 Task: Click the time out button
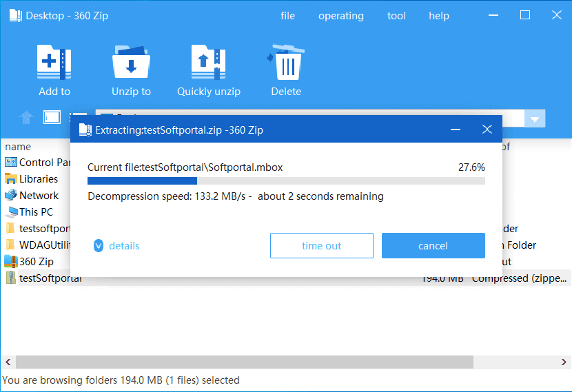321,246
